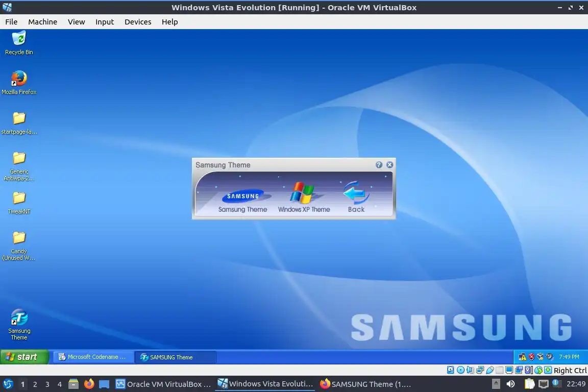The width and height of the screenshot is (588, 392).
Task: Click the display settings status icon
Action: (x=509, y=370)
